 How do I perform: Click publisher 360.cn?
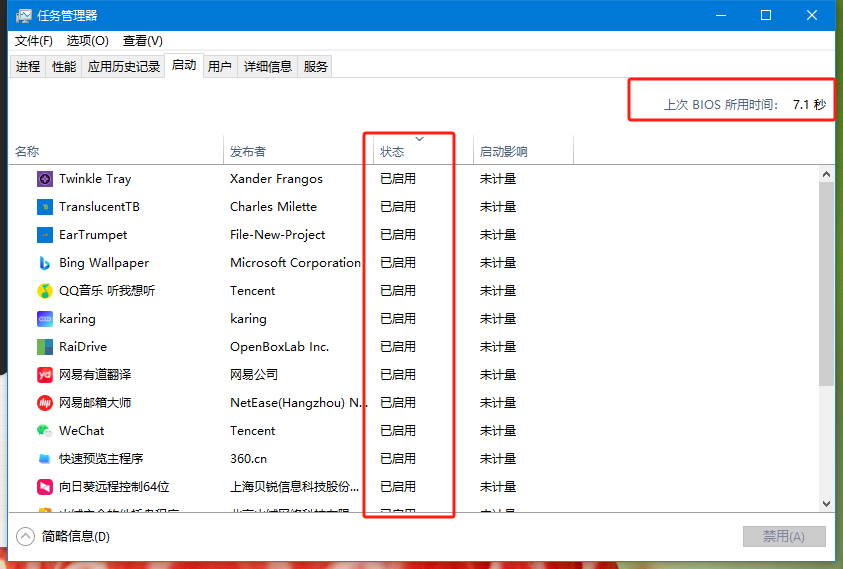pyautogui.click(x=248, y=458)
